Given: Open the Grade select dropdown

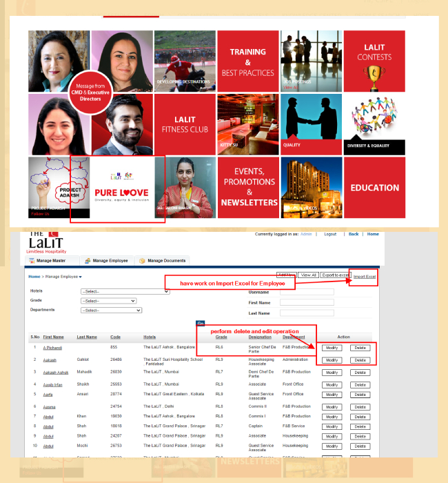Looking at the screenshot, I should pyautogui.click(x=109, y=301).
